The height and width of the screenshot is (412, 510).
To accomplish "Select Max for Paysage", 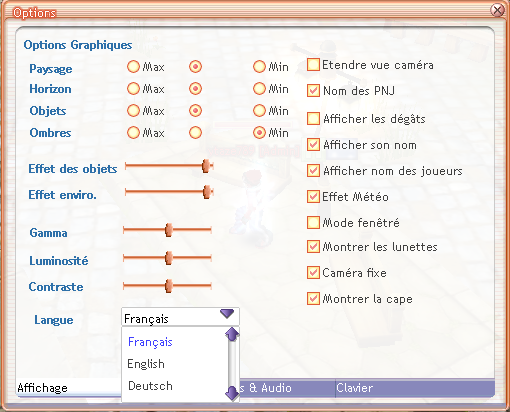I will click(x=133, y=67).
